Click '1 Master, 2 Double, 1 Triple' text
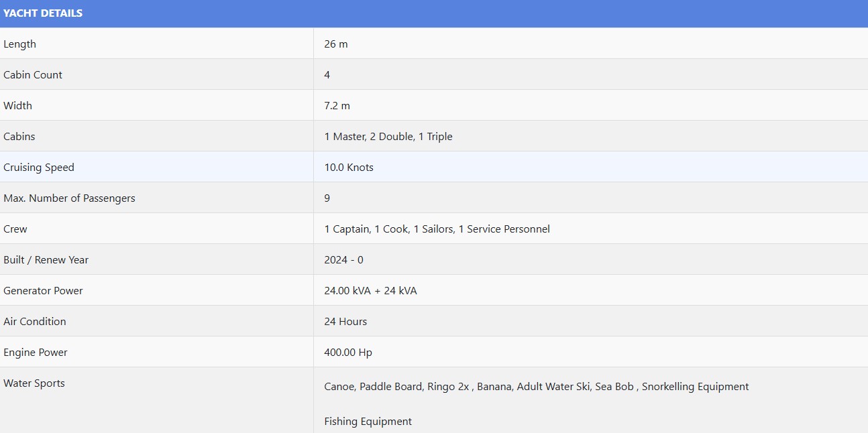The height and width of the screenshot is (433, 868). (x=388, y=137)
